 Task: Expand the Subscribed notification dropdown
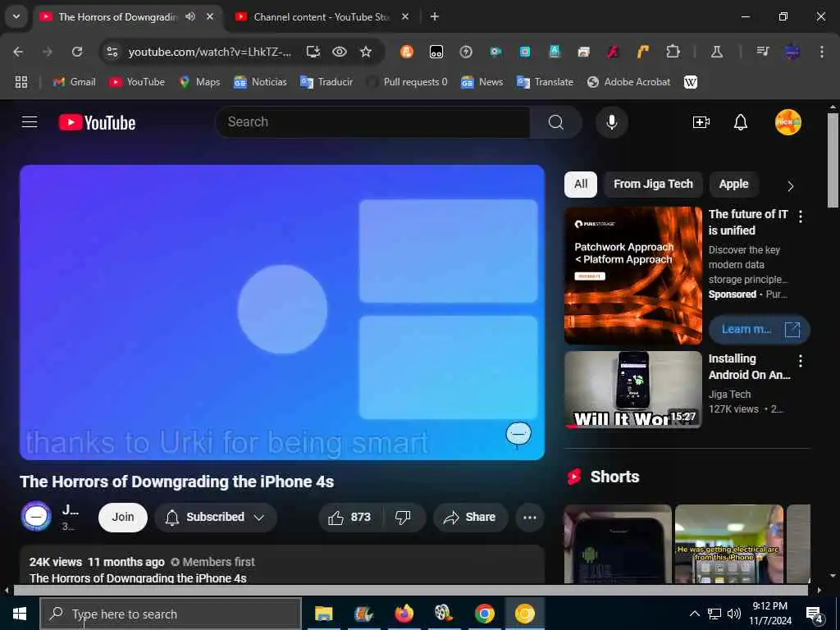(x=216, y=517)
